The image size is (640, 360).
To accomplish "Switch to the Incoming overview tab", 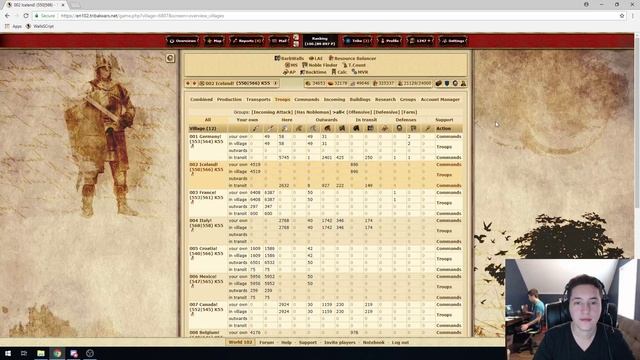I will coord(334,100).
